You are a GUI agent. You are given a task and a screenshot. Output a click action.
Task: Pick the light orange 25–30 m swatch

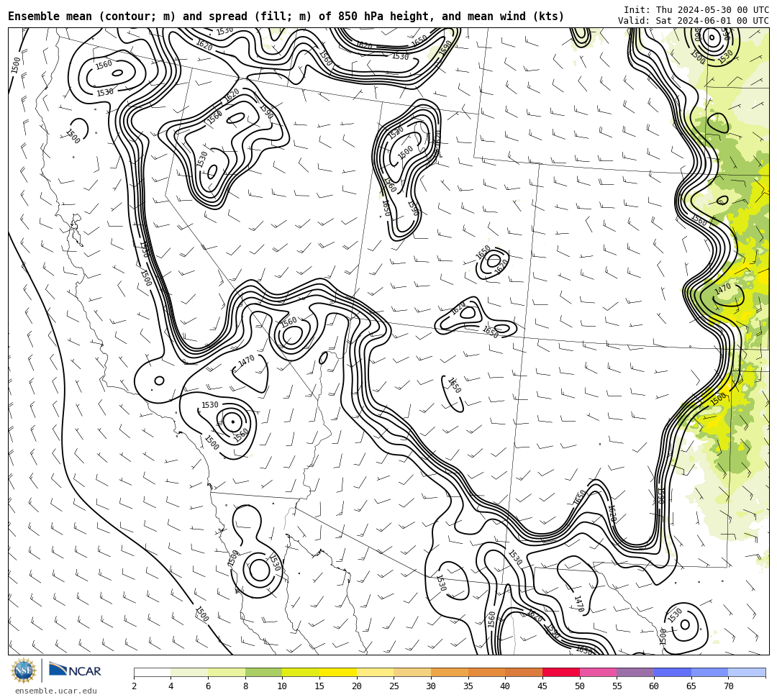[x=412, y=672]
